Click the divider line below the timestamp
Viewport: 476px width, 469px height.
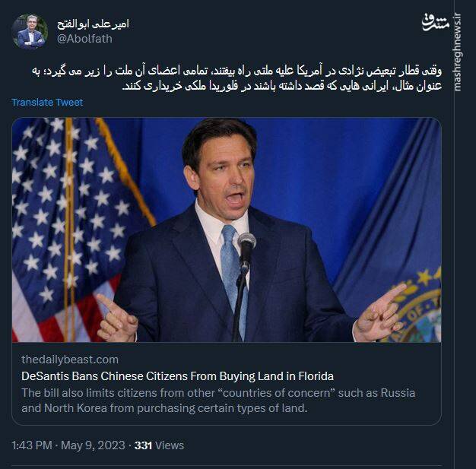227,465
